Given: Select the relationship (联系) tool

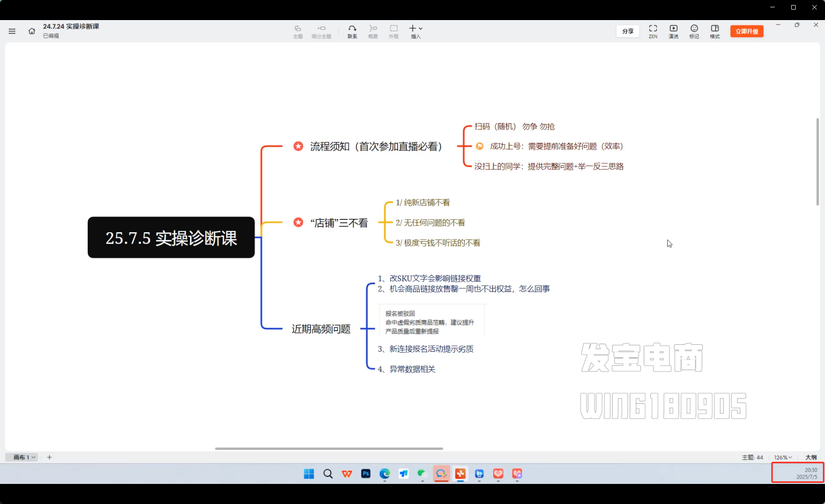Looking at the screenshot, I should point(352,31).
